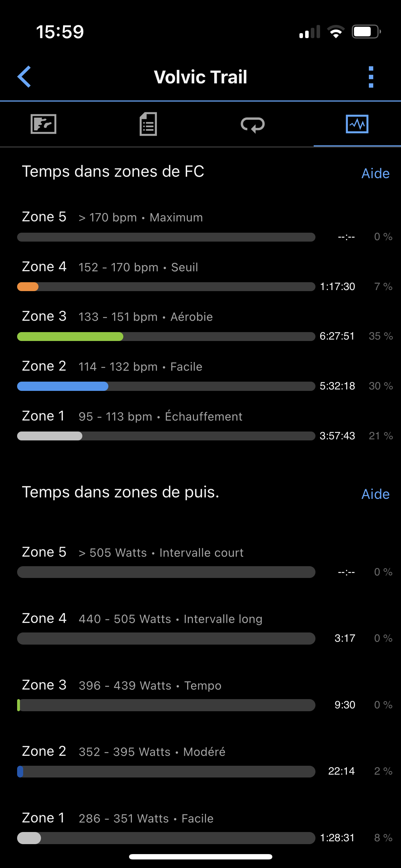Switch to the map overview tab

click(43, 124)
